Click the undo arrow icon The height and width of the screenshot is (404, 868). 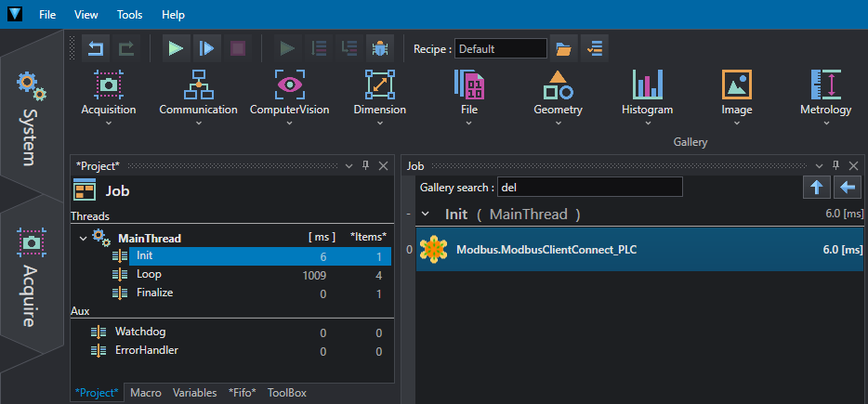(x=96, y=48)
